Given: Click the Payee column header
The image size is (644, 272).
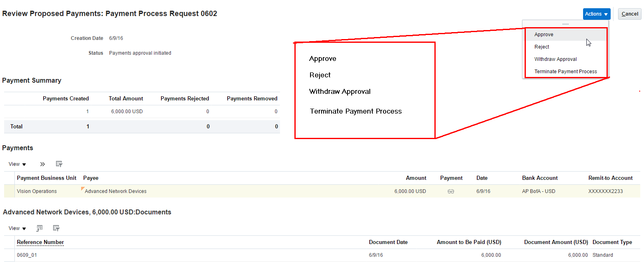Looking at the screenshot, I should click(91, 178).
